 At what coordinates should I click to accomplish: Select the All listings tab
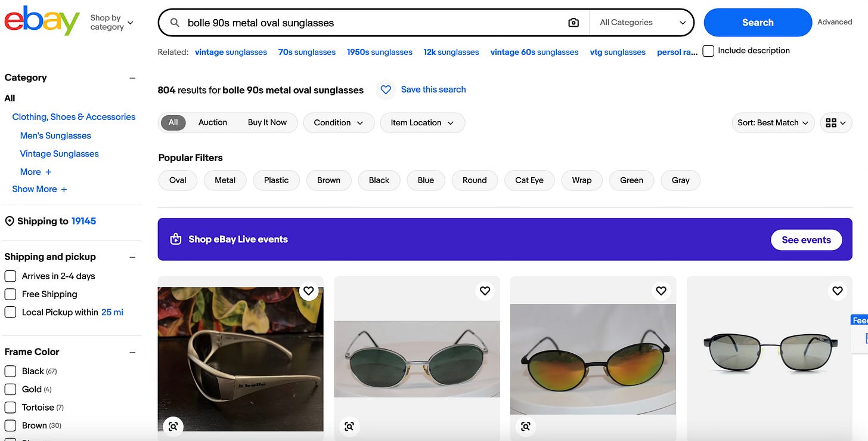coord(173,122)
